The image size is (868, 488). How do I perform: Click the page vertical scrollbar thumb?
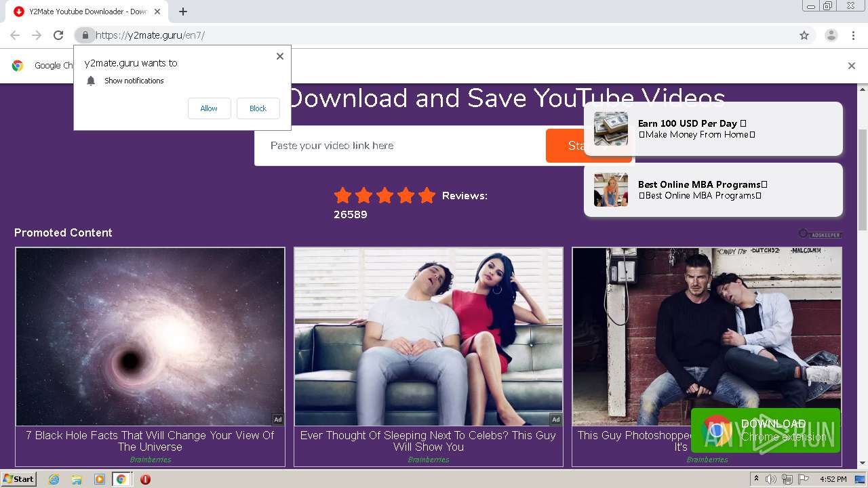click(x=863, y=180)
